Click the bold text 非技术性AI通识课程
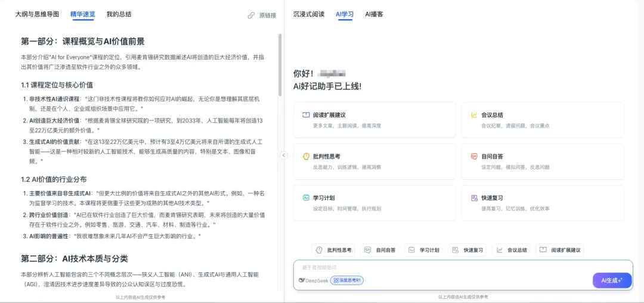 [x=54, y=100]
